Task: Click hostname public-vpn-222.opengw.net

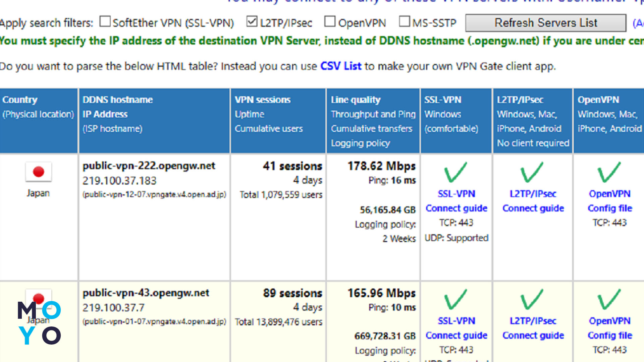Action: pos(149,166)
